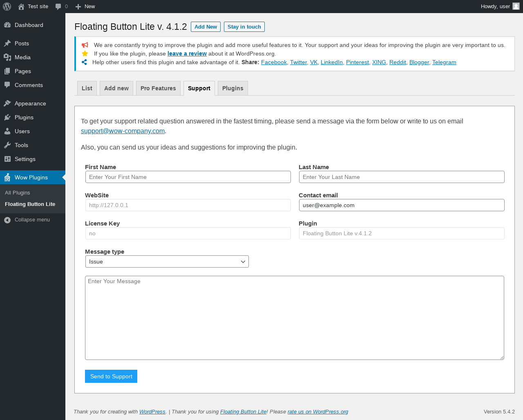Viewport: 523px width, 420px height.
Task: Click the First Name input field
Action: point(188,177)
